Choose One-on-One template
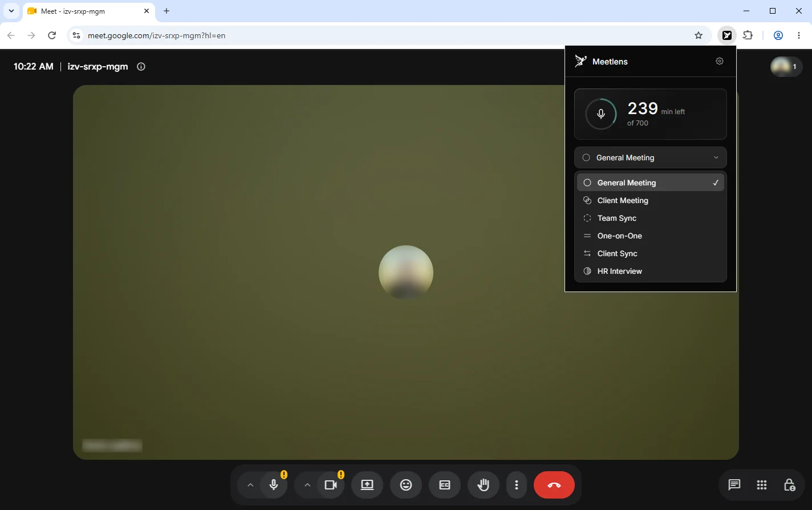Viewport: 812px width, 510px height. tap(651, 236)
